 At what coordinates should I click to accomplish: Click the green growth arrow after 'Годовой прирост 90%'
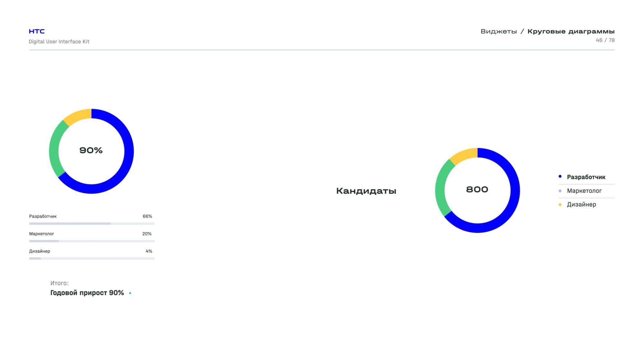[x=130, y=293]
